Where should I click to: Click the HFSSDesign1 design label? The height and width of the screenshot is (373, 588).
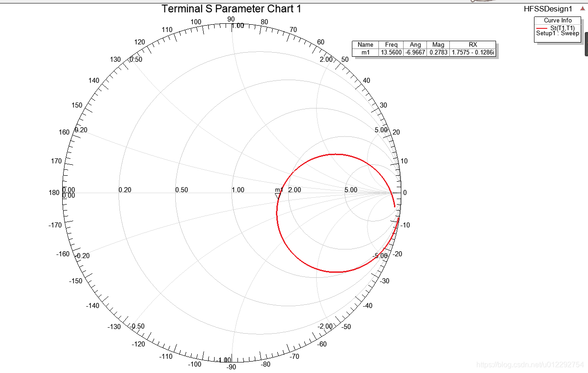[548, 9]
